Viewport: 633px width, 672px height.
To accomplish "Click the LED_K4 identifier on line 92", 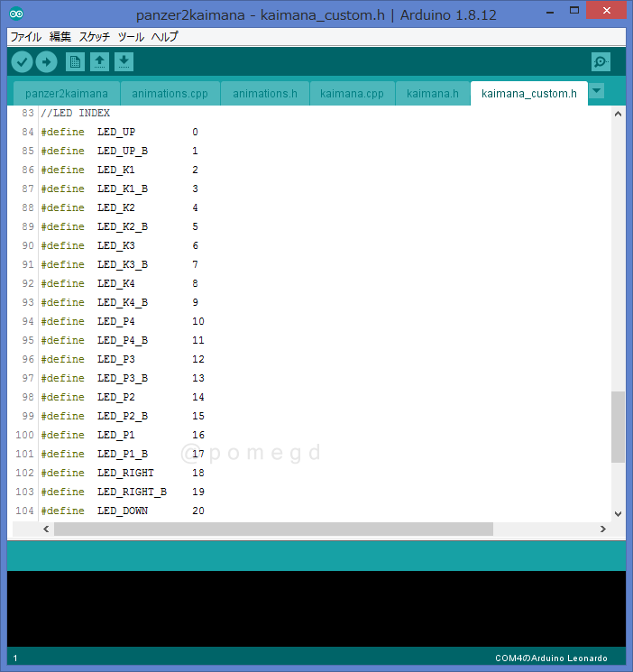I will [x=116, y=283].
